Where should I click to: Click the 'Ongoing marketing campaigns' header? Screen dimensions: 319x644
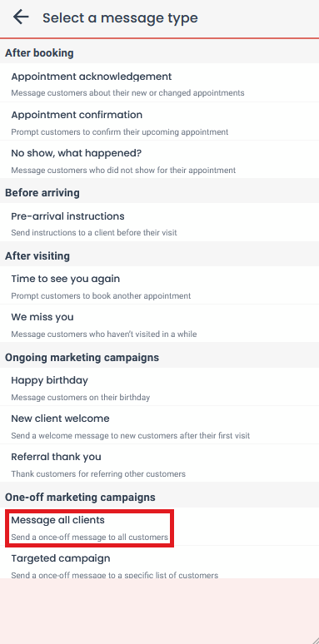point(82,357)
